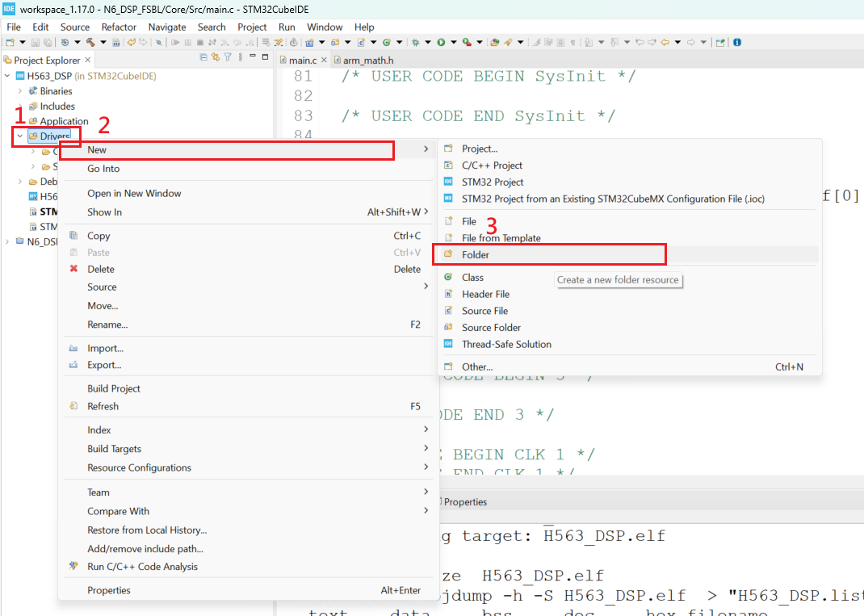The image size is (864, 616).
Task: Open the Back navigation history dropdown
Action: 677,43
